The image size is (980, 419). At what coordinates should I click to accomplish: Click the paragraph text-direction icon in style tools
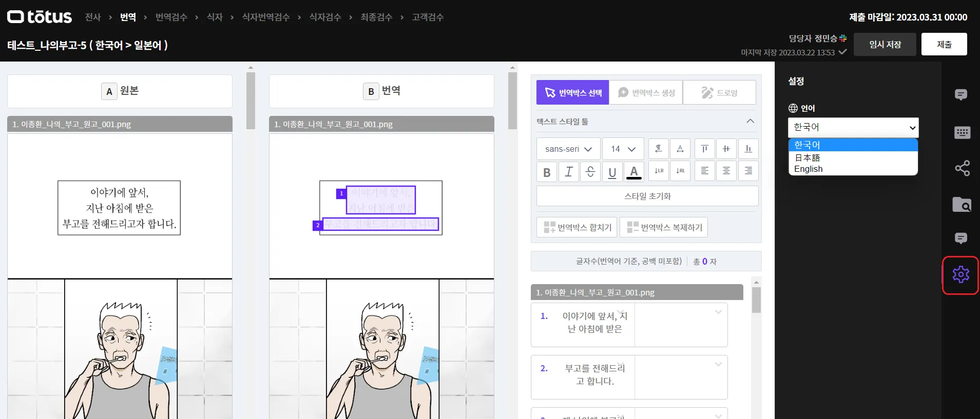tap(658, 149)
